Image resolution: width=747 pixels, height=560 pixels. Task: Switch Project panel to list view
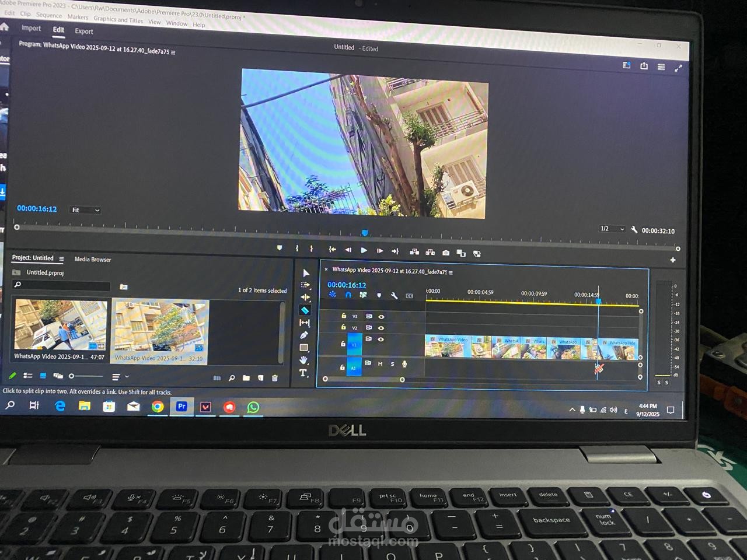[x=27, y=376]
